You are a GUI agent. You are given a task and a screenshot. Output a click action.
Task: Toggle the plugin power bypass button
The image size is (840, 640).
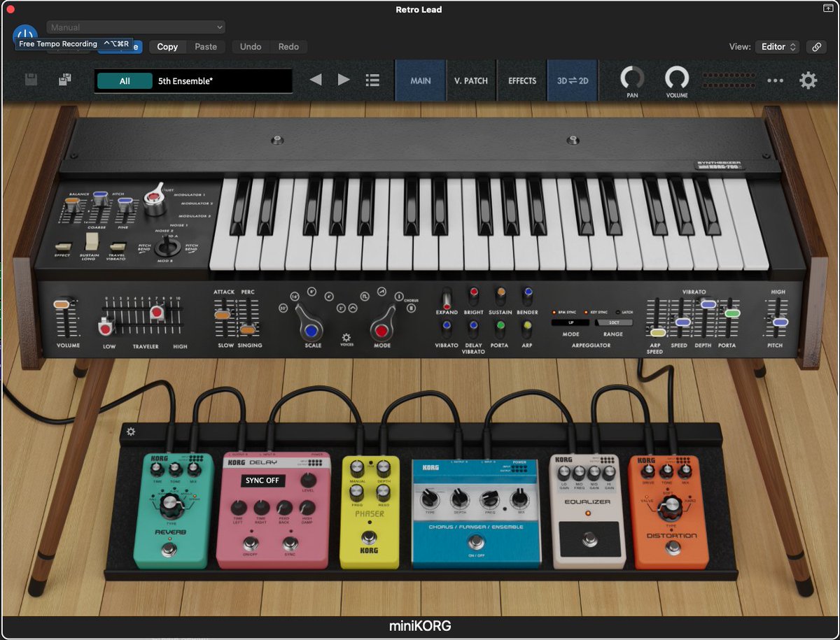coord(24,35)
